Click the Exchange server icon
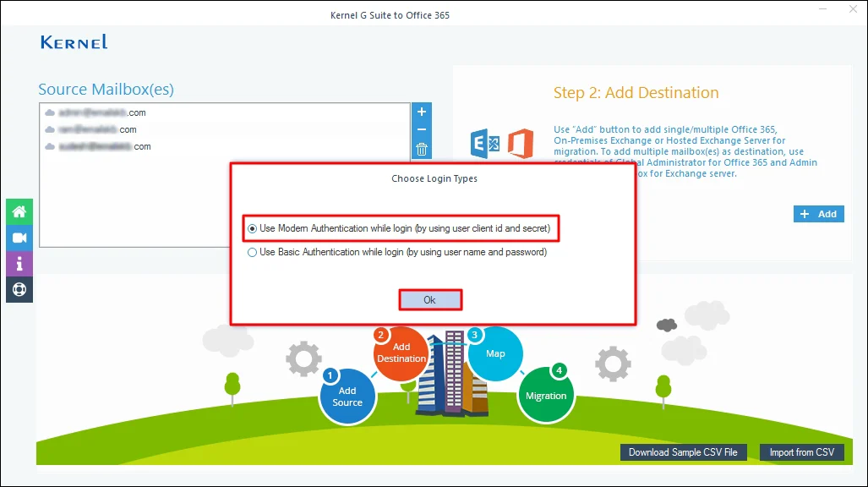Image resolution: width=868 pixels, height=487 pixels. (x=485, y=144)
